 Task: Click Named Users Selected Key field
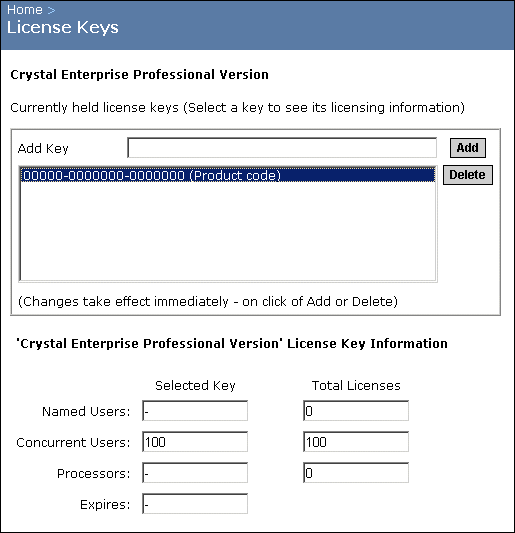tap(195, 411)
